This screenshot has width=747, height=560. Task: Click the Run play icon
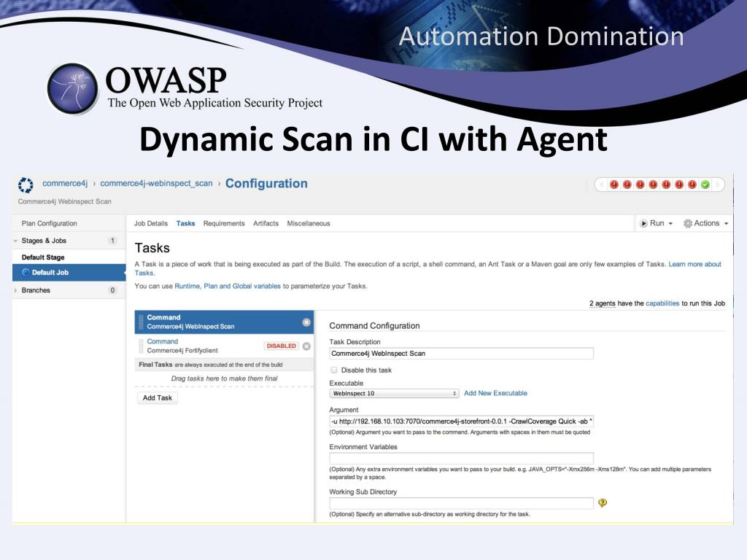pos(643,223)
